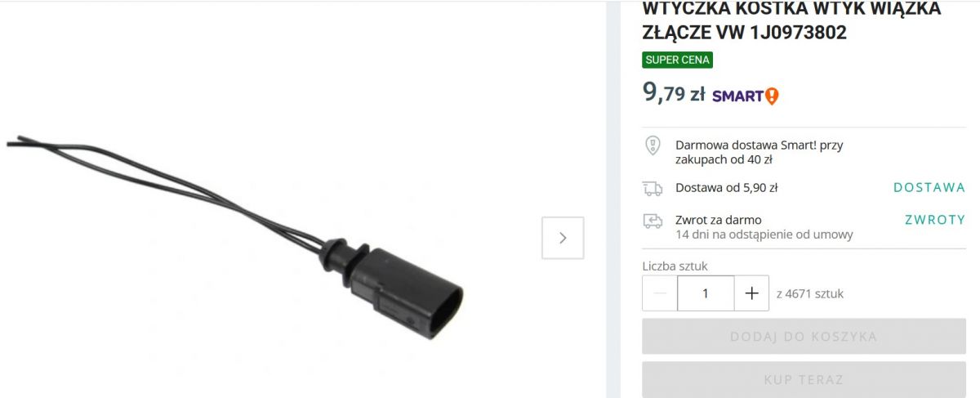Click 'Zwrot za darmo' text

coord(719,220)
